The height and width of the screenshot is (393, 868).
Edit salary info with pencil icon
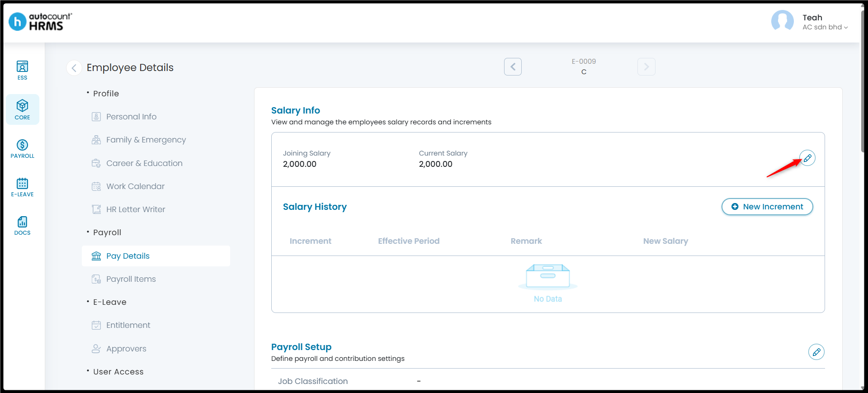click(x=807, y=158)
